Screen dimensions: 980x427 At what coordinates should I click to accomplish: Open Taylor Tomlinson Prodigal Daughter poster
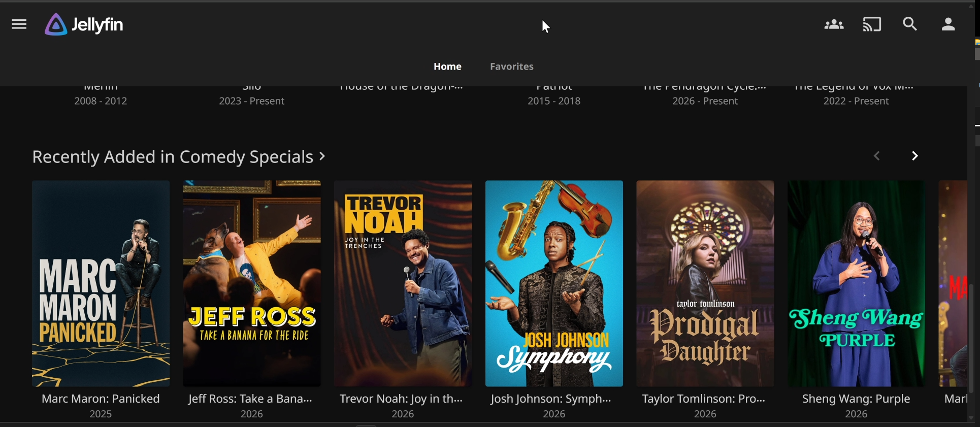(705, 283)
